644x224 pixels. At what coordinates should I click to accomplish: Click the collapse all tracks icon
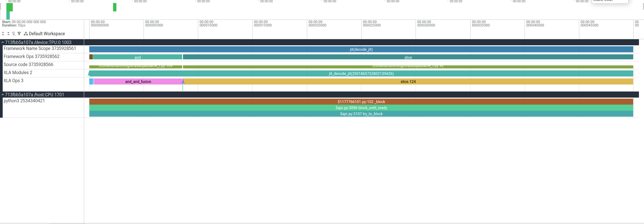(8, 34)
